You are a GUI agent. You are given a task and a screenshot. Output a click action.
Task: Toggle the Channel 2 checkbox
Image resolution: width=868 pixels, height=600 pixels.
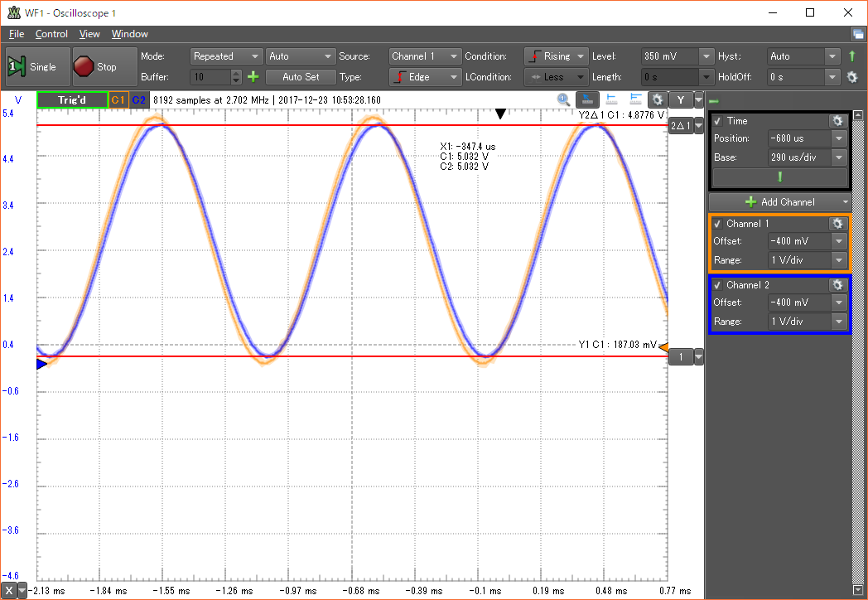(718, 285)
